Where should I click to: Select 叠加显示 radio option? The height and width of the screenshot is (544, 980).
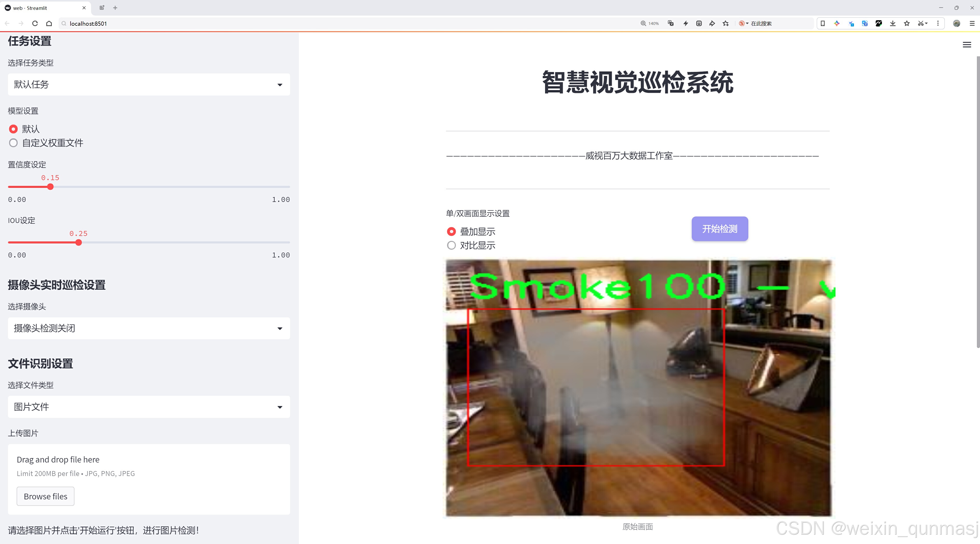coord(451,232)
